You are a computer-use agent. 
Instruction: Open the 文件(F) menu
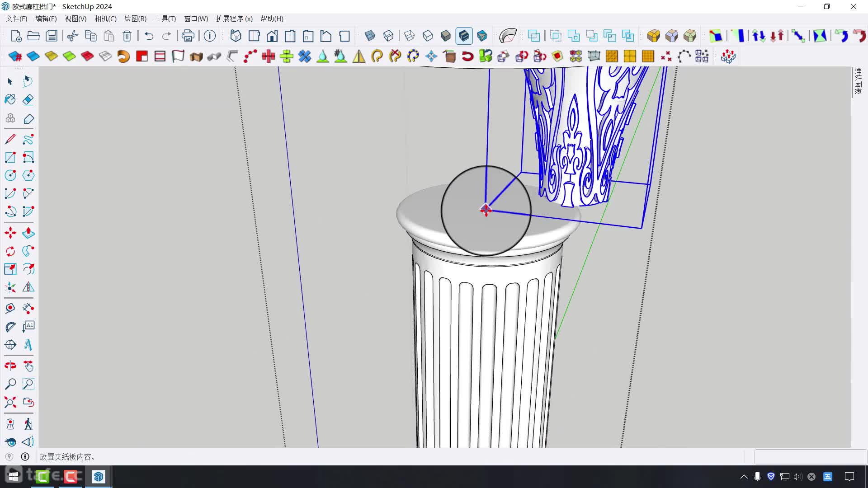16,19
